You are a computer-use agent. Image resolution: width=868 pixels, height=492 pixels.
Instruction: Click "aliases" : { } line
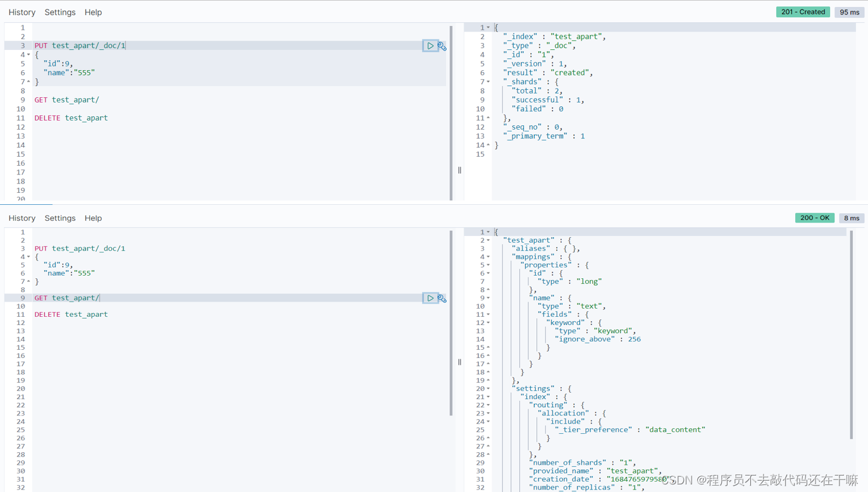tap(545, 249)
